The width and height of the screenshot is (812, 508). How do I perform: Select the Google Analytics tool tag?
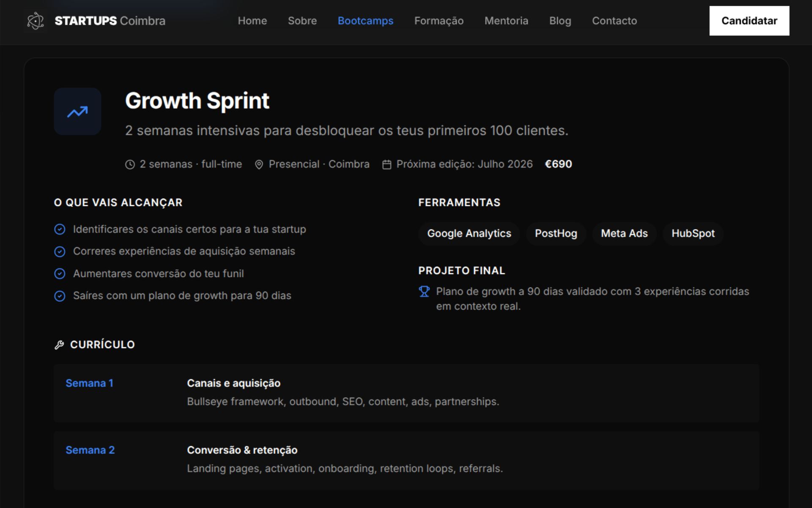coord(469,234)
